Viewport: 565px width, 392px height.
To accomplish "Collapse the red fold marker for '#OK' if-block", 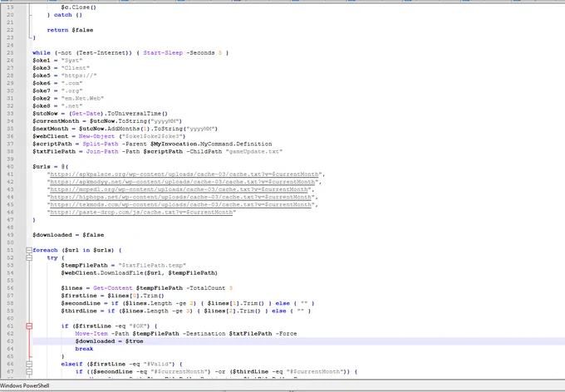I will [29, 326].
